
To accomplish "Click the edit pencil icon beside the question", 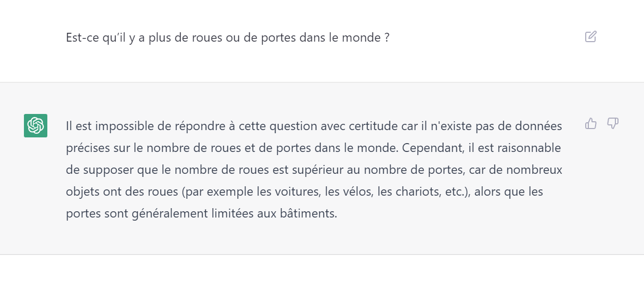I will (x=590, y=36).
